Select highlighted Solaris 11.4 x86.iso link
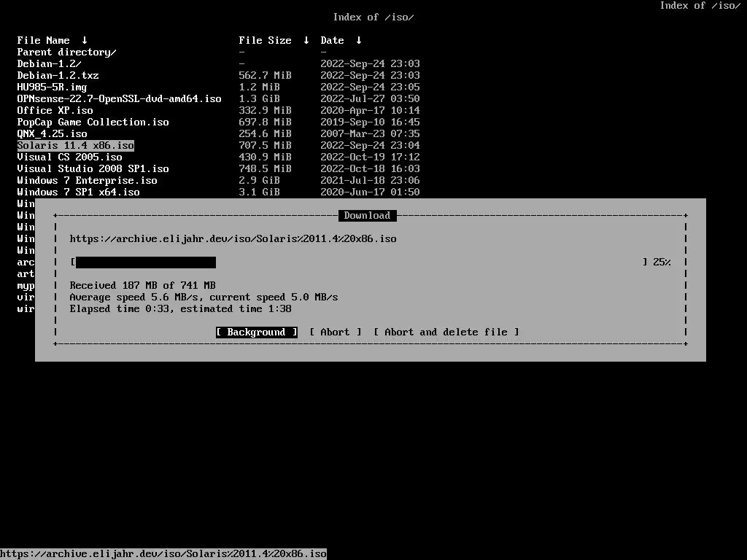 (x=76, y=145)
